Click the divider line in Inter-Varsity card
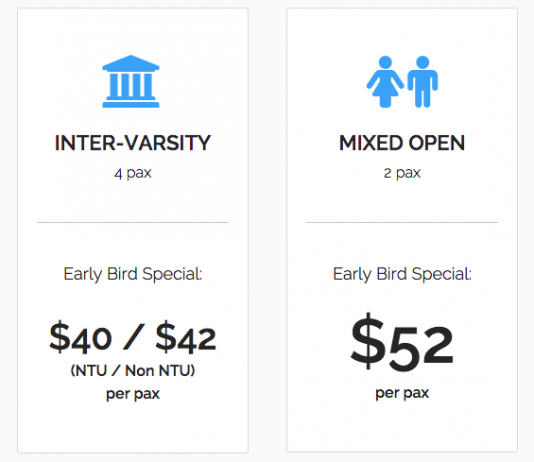534x462 pixels. pos(133,222)
